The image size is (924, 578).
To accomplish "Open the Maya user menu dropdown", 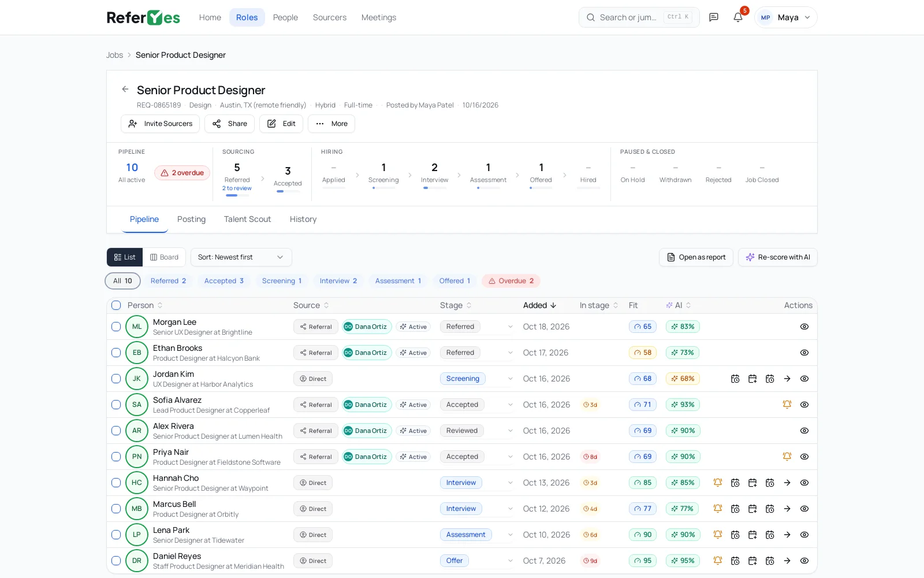I will [785, 17].
